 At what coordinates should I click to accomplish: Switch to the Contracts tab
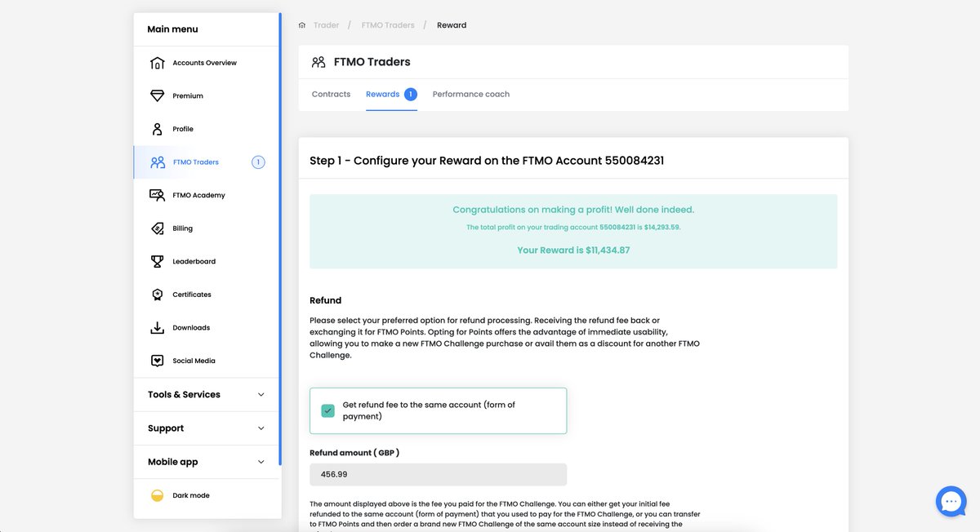tap(331, 94)
